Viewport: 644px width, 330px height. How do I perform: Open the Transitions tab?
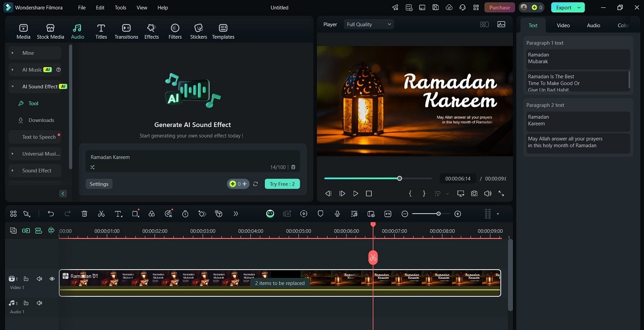pyautogui.click(x=126, y=31)
